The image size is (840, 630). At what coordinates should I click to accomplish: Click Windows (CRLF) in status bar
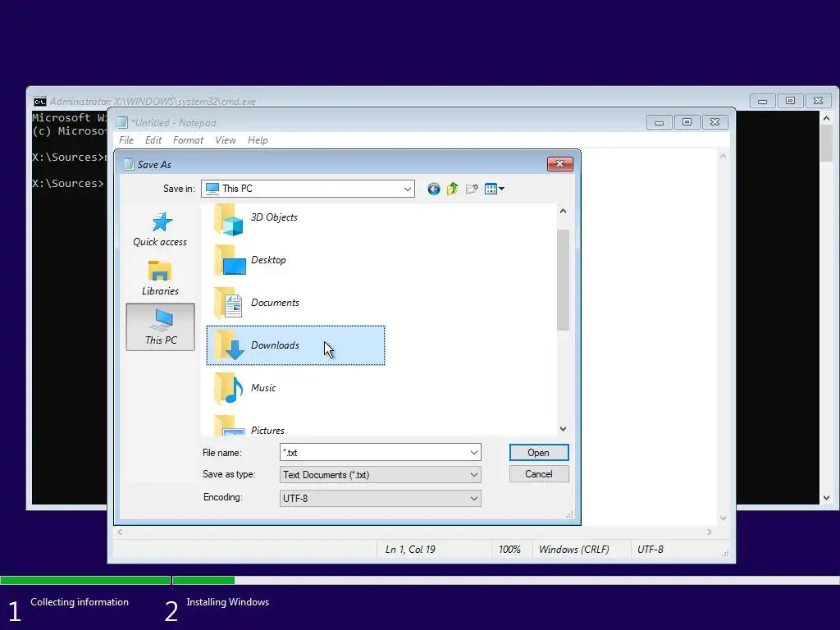(573, 550)
